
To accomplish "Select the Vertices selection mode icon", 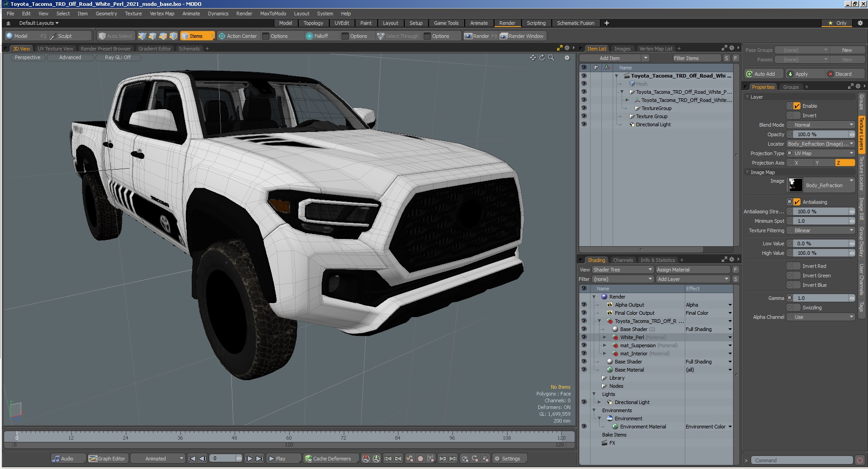I will [142, 36].
